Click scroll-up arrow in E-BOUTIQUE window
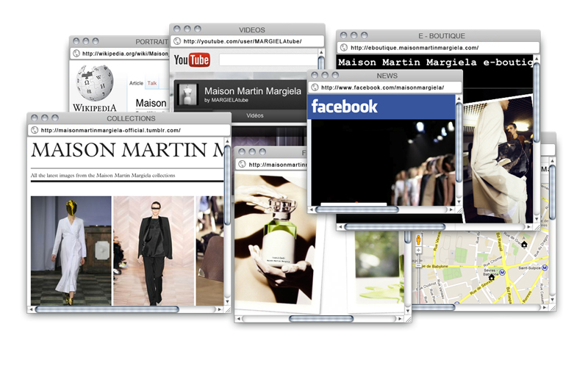Viewport: 588px width, 377px height. point(537,59)
